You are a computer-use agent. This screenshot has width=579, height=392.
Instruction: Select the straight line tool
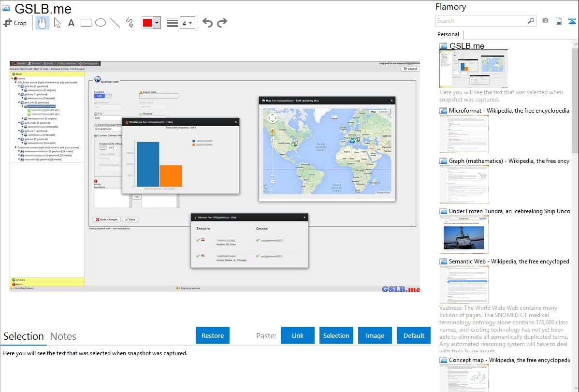pos(115,23)
